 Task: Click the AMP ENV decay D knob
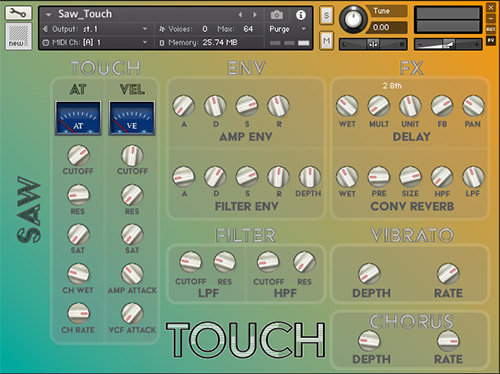(215, 106)
